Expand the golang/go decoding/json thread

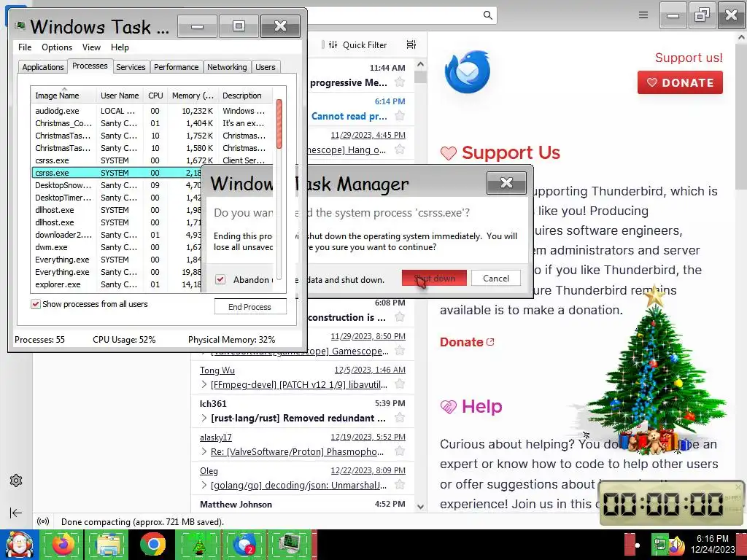204,485
